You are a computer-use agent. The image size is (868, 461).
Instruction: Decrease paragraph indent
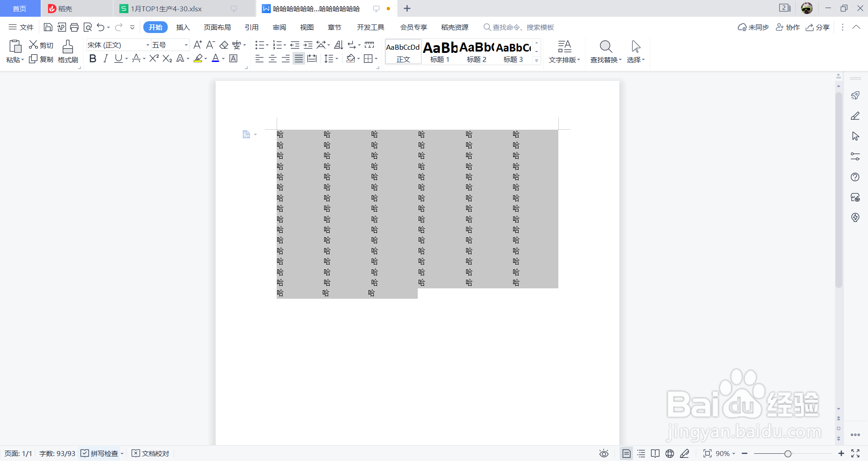tap(295, 45)
